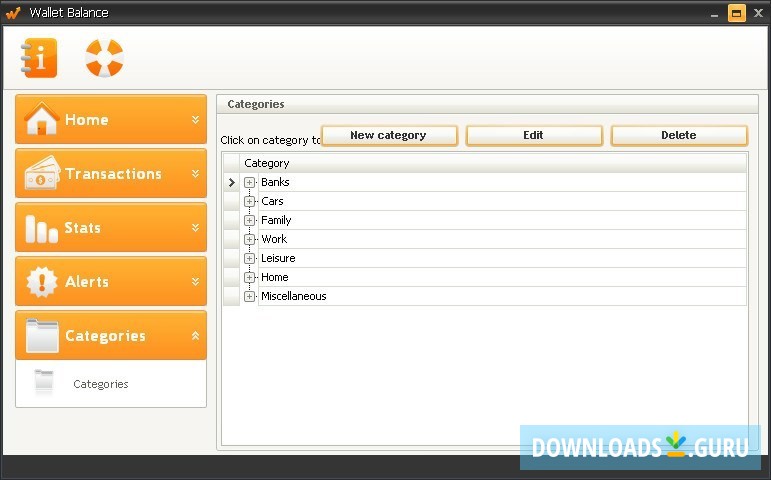Viewport: 771px width, 480px height.
Task: Click the bar chart Stats icon
Action: click(42, 228)
